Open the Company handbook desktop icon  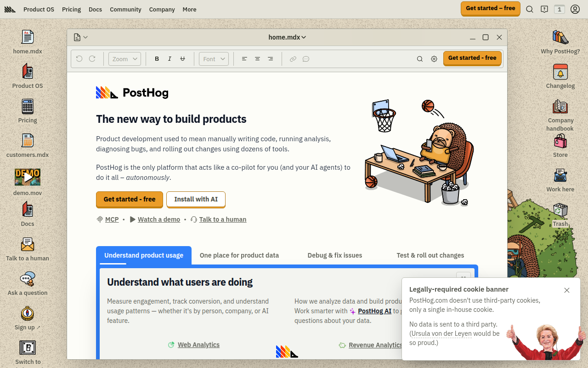[560, 115]
